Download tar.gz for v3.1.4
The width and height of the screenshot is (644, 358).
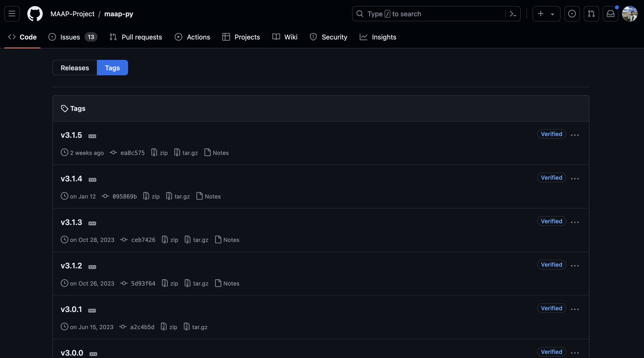pos(178,196)
